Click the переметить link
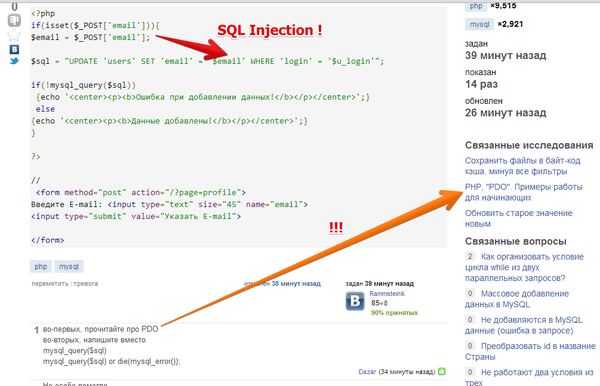 click(x=50, y=284)
